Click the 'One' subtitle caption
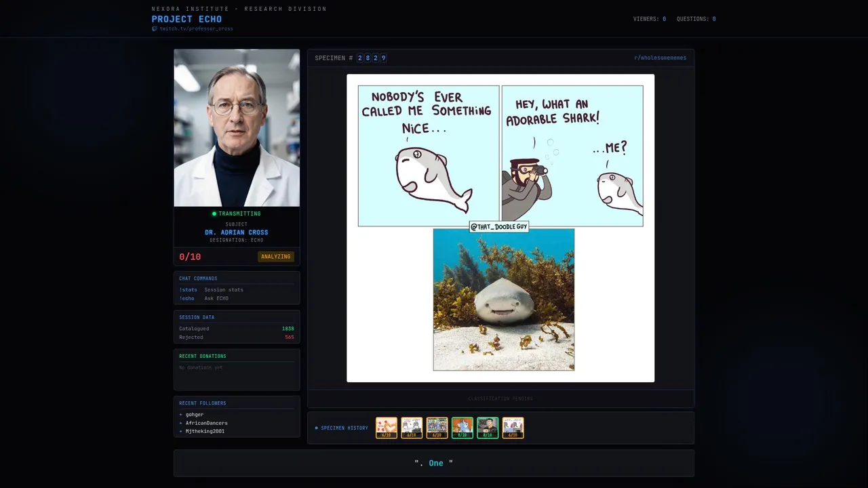868x488 pixels. (436, 464)
